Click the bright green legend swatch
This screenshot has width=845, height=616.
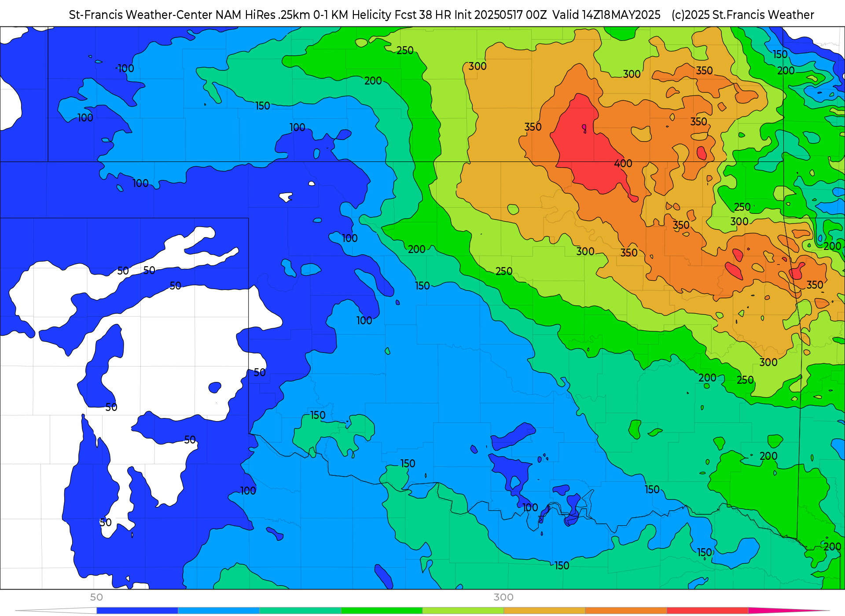click(x=382, y=611)
